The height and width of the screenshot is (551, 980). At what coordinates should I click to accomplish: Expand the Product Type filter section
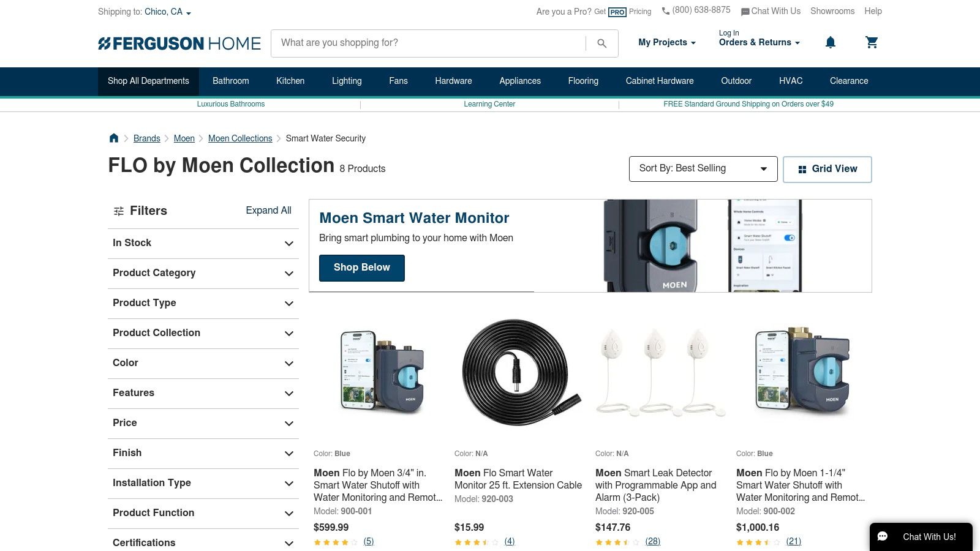tap(203, 303)
